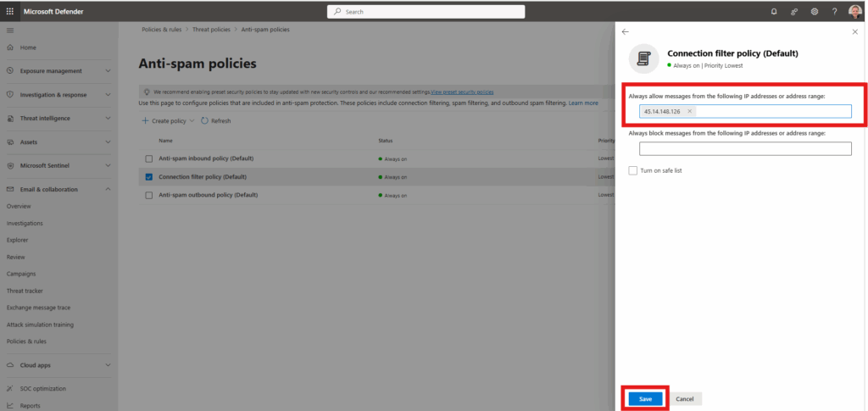The height and width of the screenshot is (411, 868).
Task: Expand the Microsoft Sentinel section
Action: pyautogui.click(x=108, y=165)
